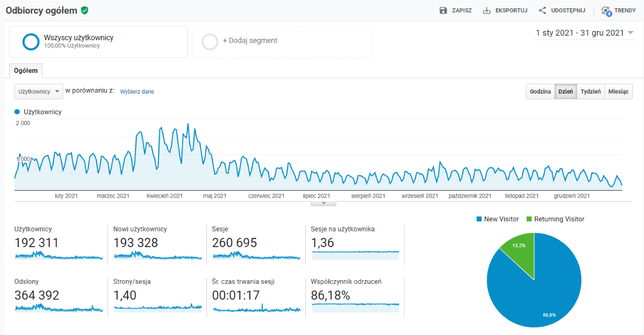Collapse the chart using the arrow below the timeline

pos(323,203)
